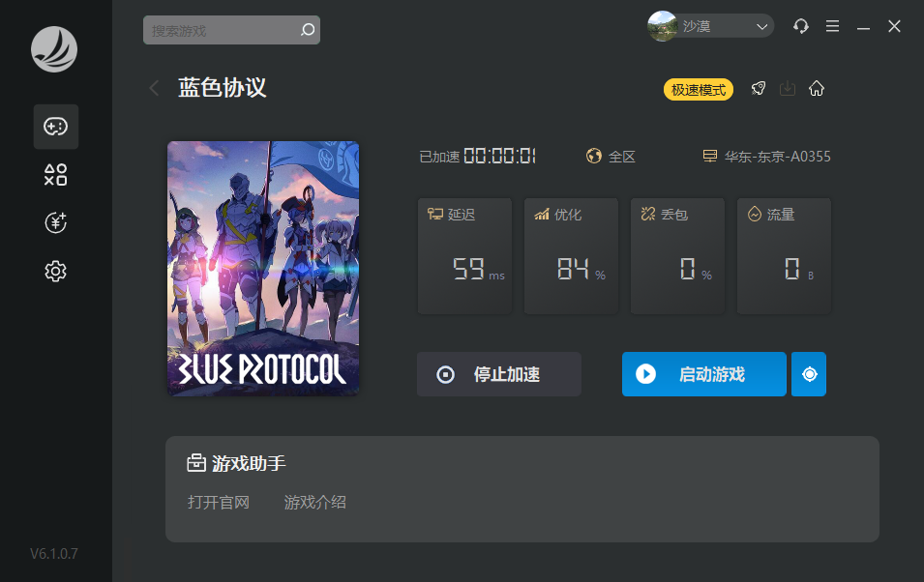924x582 pixels.
Task: Click the globe icon beside 全区
Action: 593,156
